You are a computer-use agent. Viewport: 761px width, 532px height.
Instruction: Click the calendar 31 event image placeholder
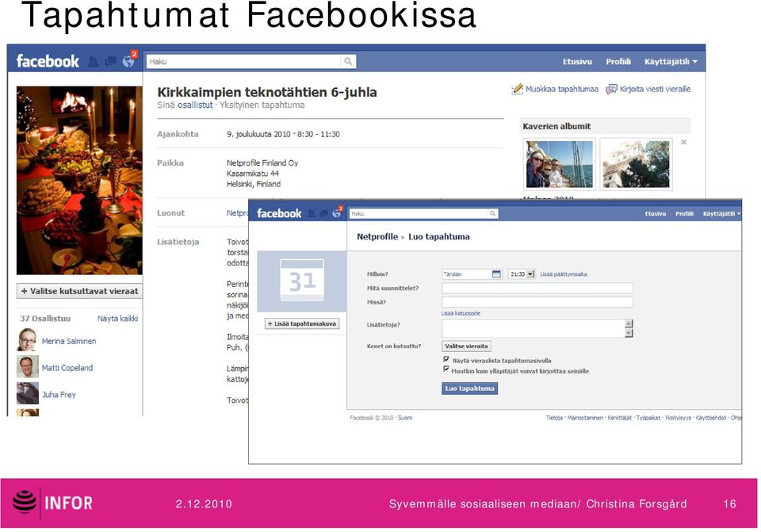click(x=302, y=281)
